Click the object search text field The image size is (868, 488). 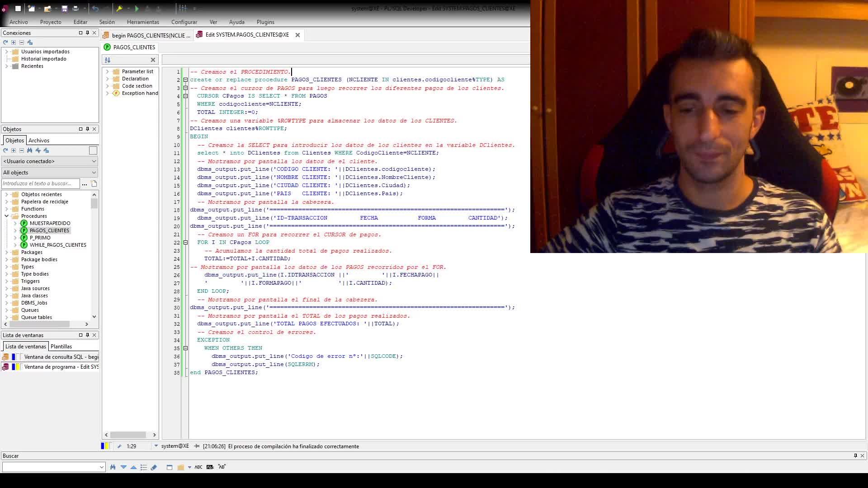coord(40,183)
